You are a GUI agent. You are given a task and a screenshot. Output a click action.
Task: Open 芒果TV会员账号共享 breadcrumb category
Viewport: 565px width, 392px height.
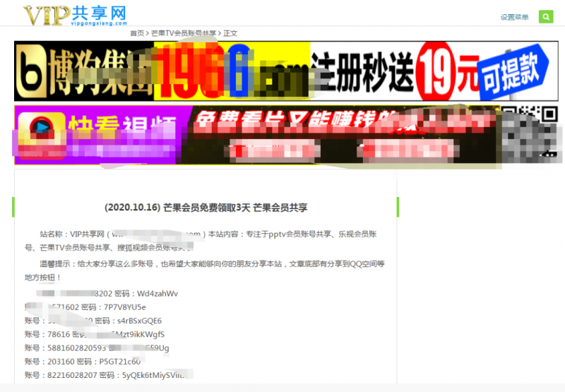(184, 33)
